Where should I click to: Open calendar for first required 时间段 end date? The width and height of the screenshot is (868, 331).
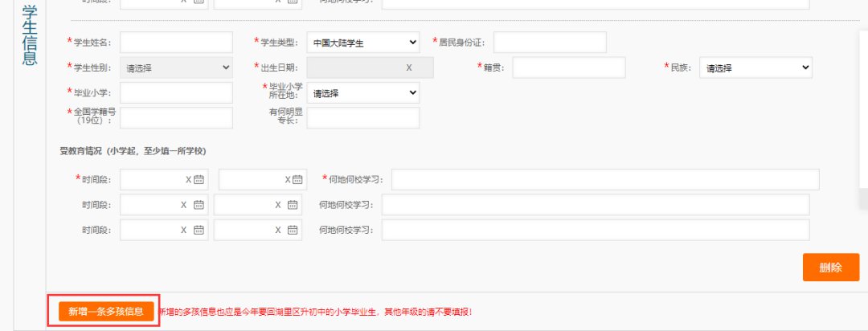point(298,180)
